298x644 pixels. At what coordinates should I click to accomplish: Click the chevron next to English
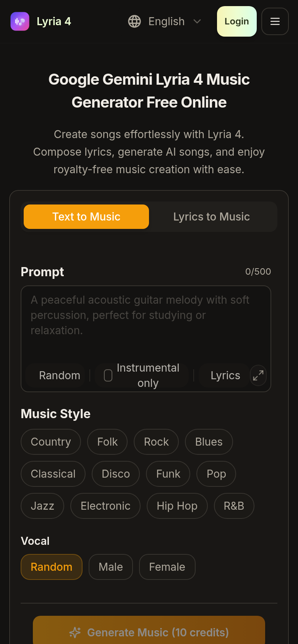click(x=197, y=21)
